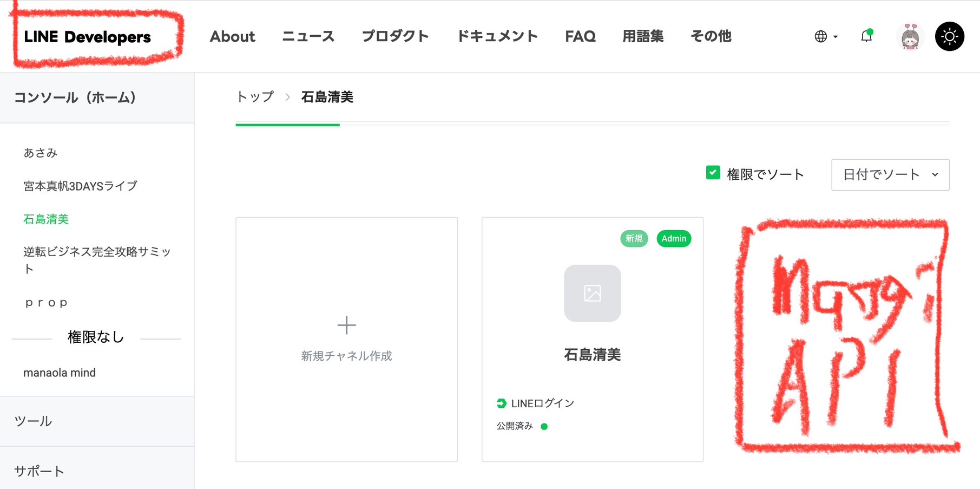This screenshot has width=980, height=489.
Task: Select provider あさみ in sidebar
Action: coord(41,153)
